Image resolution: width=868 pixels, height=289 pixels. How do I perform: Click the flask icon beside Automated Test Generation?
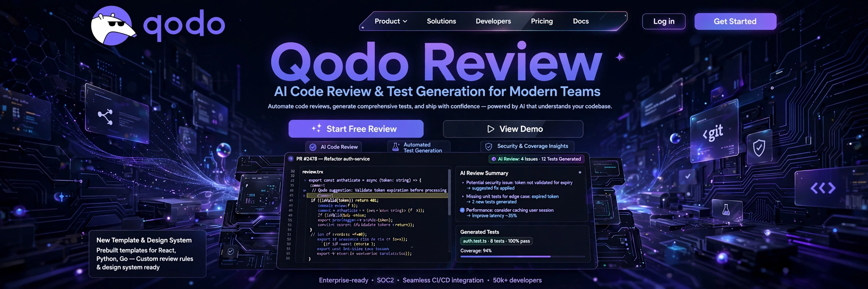point(396,147)
